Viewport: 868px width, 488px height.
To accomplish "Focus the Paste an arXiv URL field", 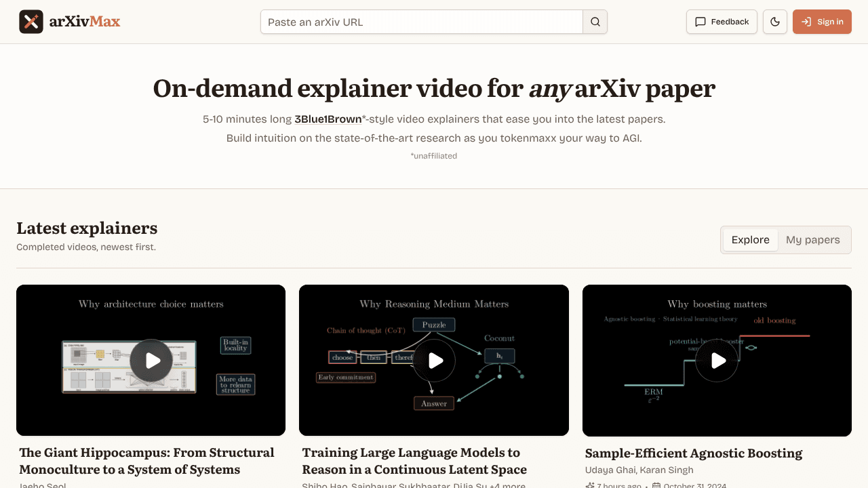I will (422, 22).
